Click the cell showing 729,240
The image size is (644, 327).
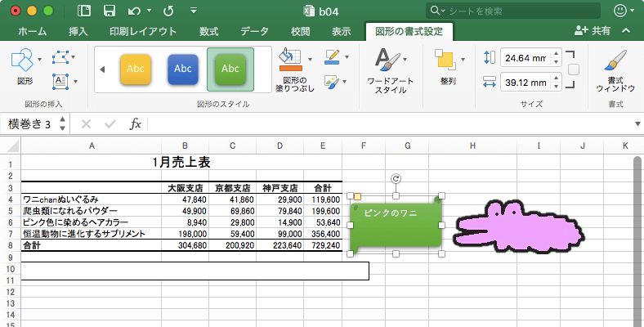(323, 246)
